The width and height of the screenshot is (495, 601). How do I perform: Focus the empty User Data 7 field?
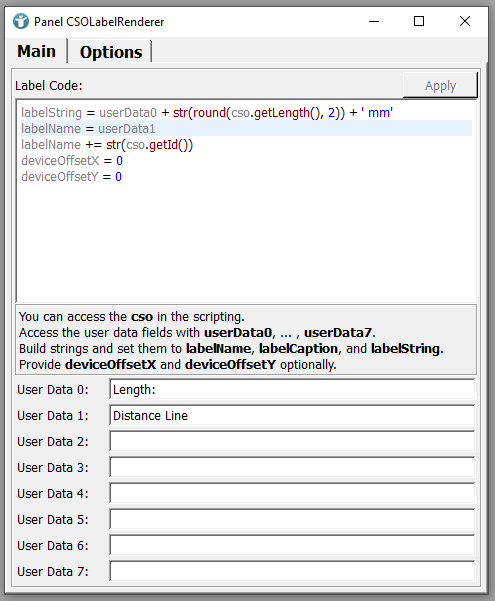click(x=292, y=571)
